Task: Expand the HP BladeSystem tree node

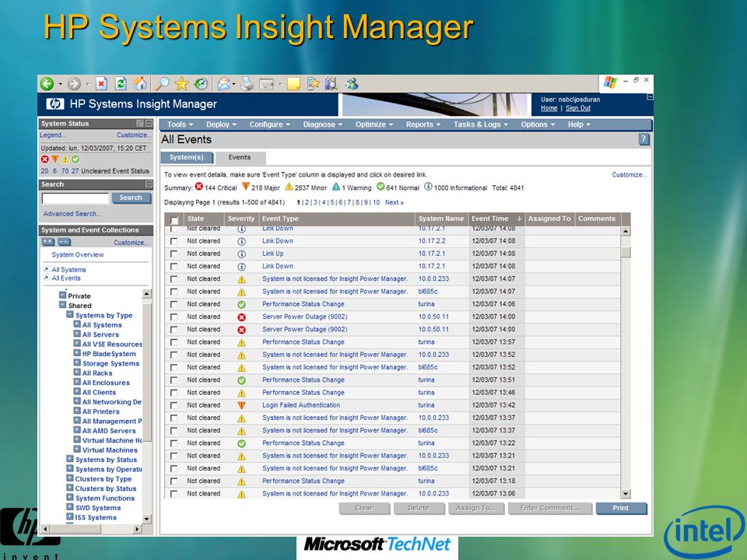Action: click(77, 353)
